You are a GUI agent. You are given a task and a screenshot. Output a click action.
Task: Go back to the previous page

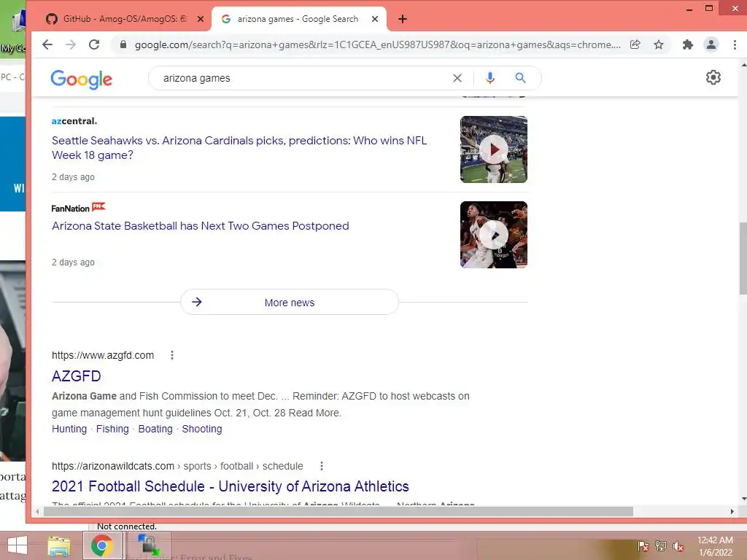[x=47, y=44]
